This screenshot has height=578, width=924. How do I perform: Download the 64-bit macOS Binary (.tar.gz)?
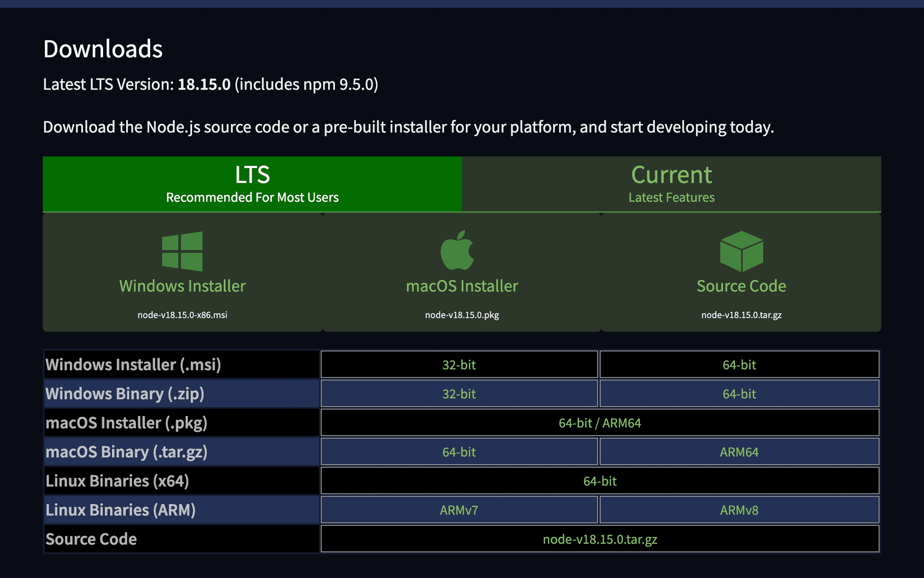coord(459,452)
